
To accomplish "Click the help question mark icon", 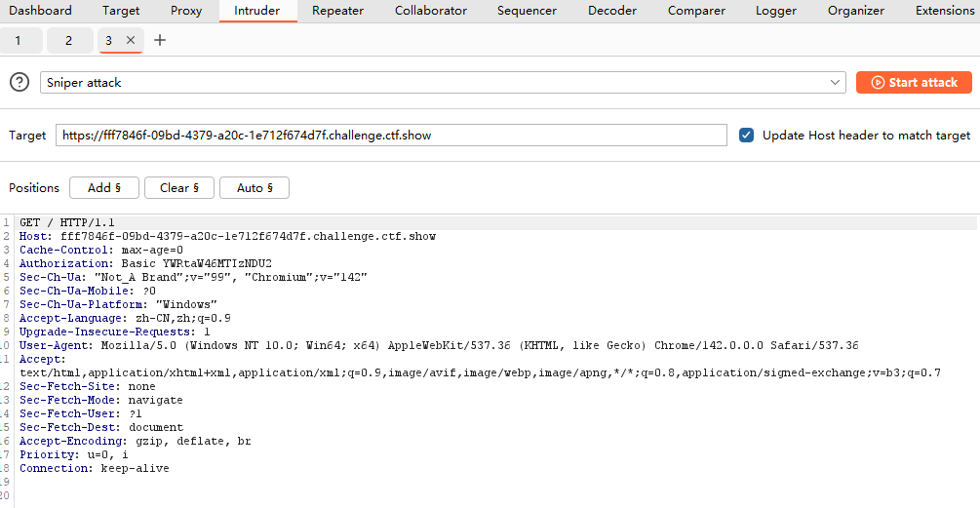I will pos(20,83).
